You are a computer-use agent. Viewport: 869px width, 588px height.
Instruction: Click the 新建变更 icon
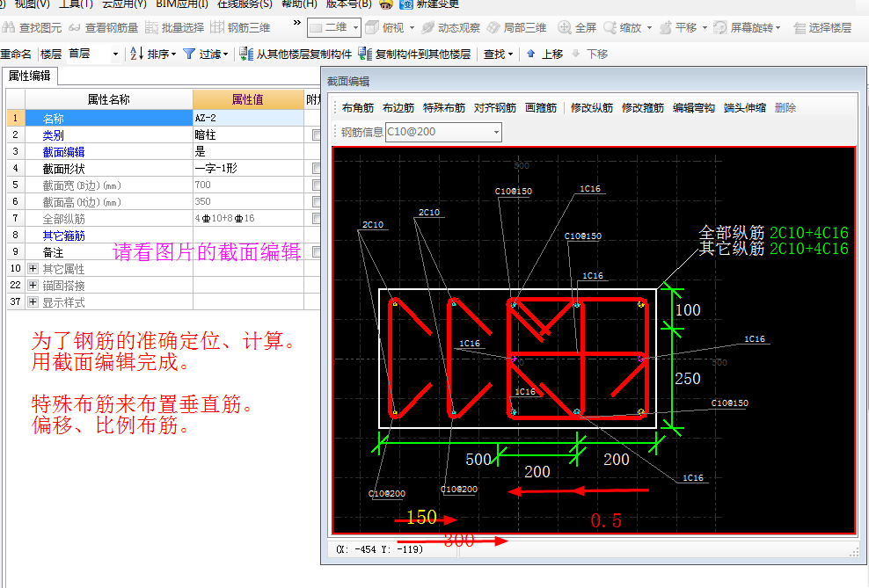tap(406, 4)
